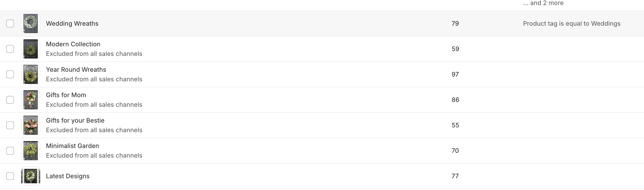
Task: Click the Product tag equals Weddings condition
Action: [571, 24]
